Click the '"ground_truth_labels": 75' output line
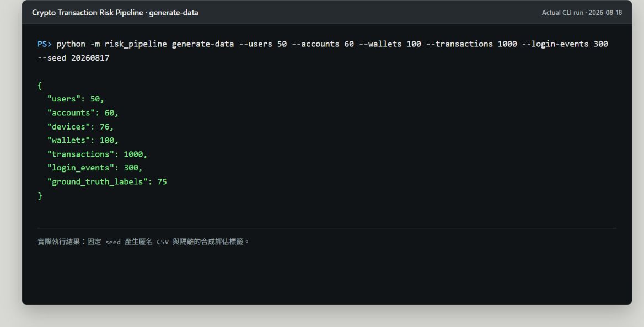 [107, 181]
